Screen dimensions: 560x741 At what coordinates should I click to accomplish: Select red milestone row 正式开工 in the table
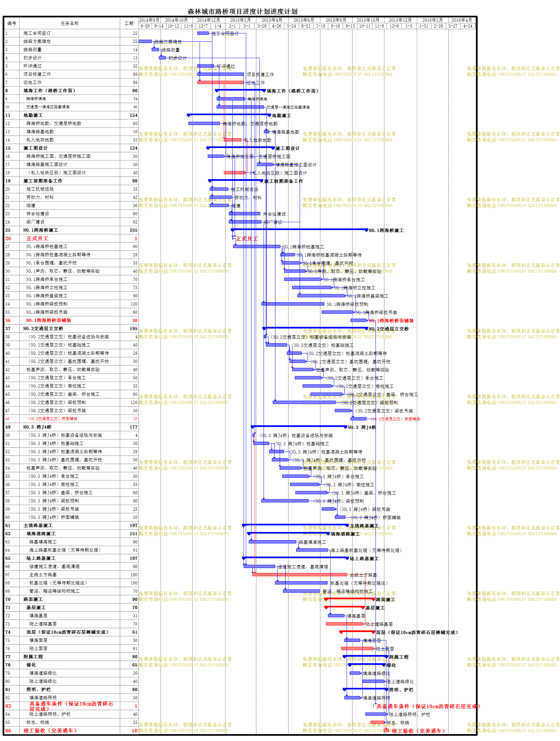pos(71,238)
